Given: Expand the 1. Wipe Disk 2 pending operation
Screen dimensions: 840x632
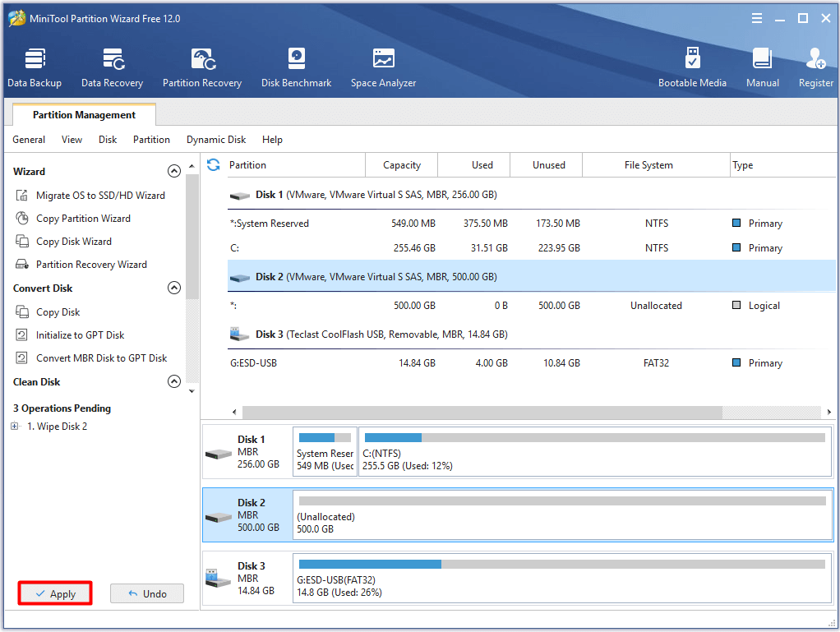Looking at the screenshot, I should [15, 427].
